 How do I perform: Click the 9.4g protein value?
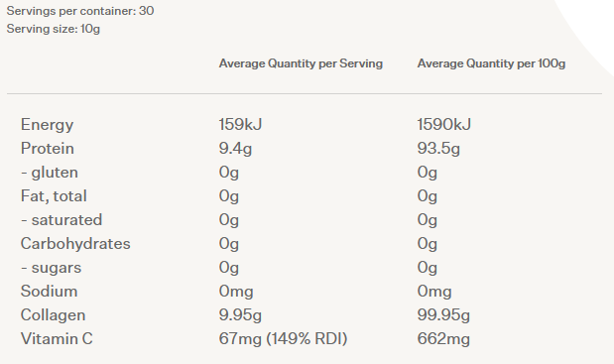[235, 149]
